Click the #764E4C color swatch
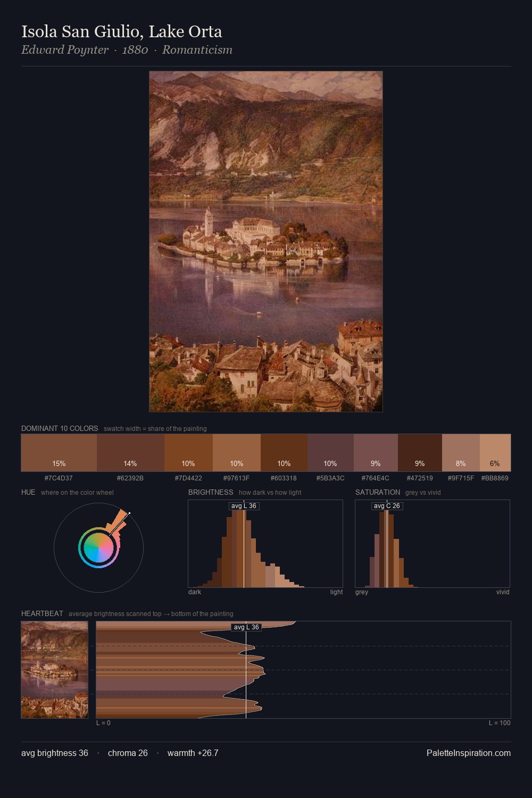This screenshot has height=798, width=532. click(x=376, y=453)
